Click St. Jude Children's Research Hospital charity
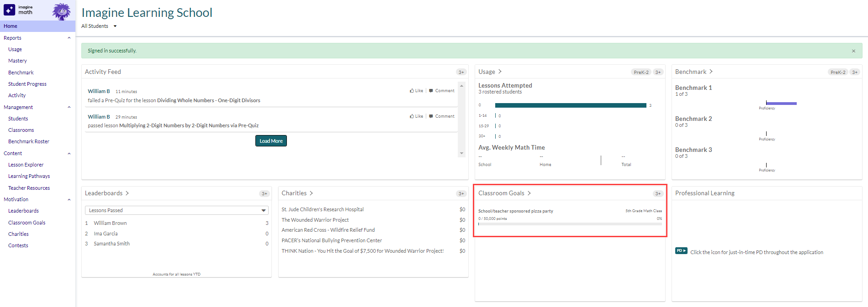Viewport: 868px width, 307px height. pyautogui.click(x=323, y=209)
